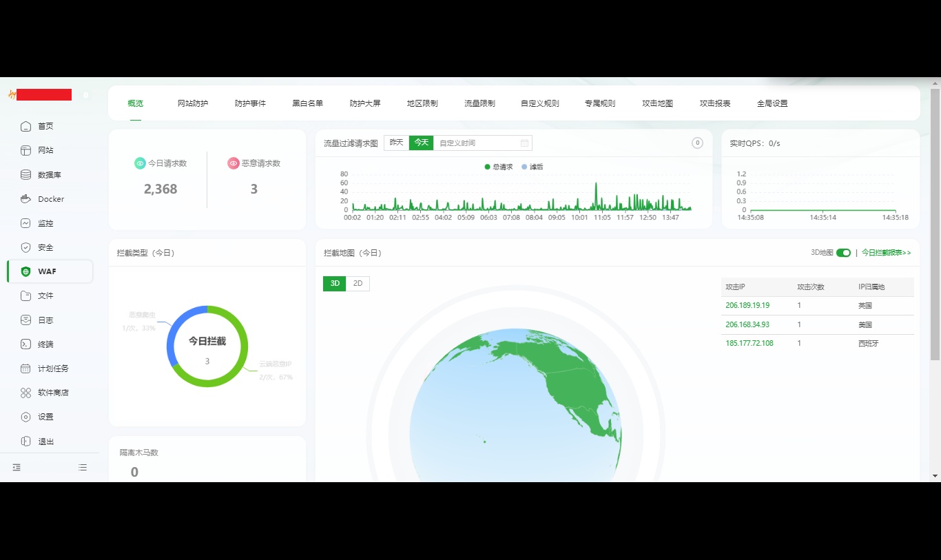Click attack IP 206.189.19.19
Viewport: 941px width, 560px height.
(747, 305)
